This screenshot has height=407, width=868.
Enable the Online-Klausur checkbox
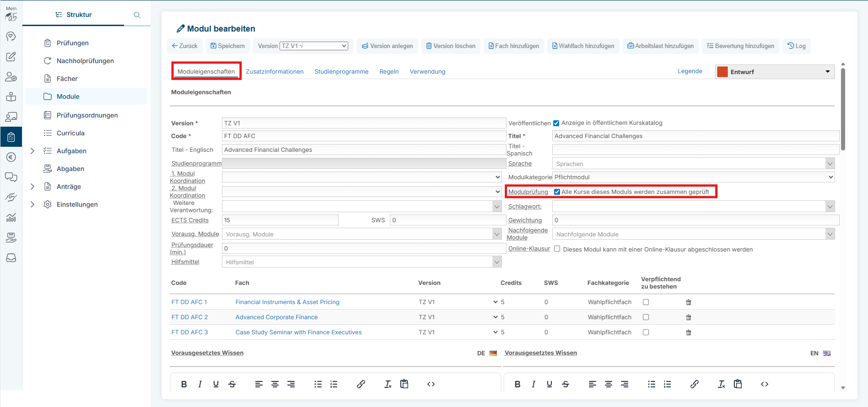click(x=557, y=249)
